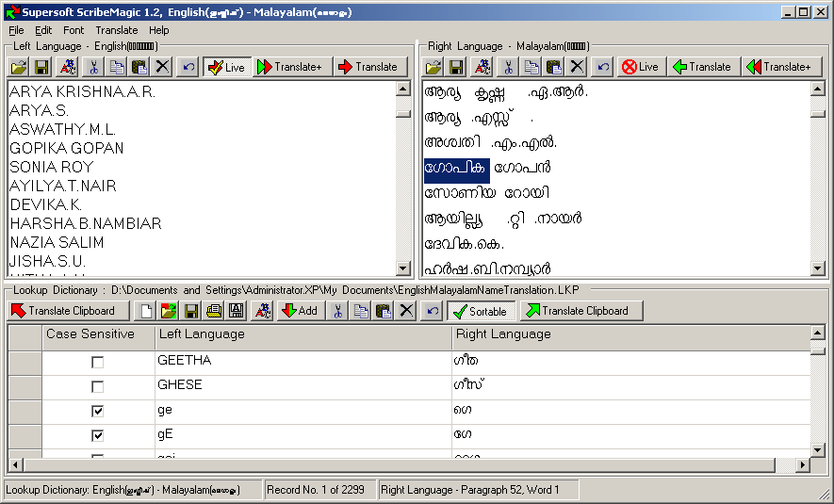Screen dimensions: 834x504
Task: Click HARSHA.B.NAMBIAR line in left text
Action: 86,224
